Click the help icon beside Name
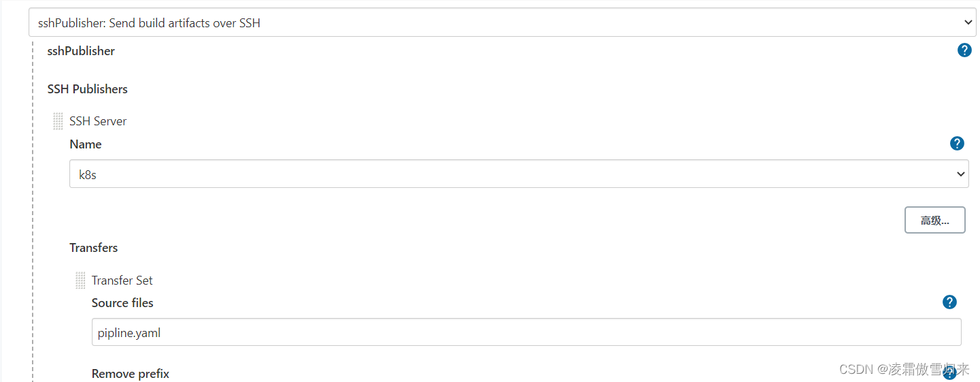Image resolution: width=980 pixels, height=382 pixels. coord(957,143)
